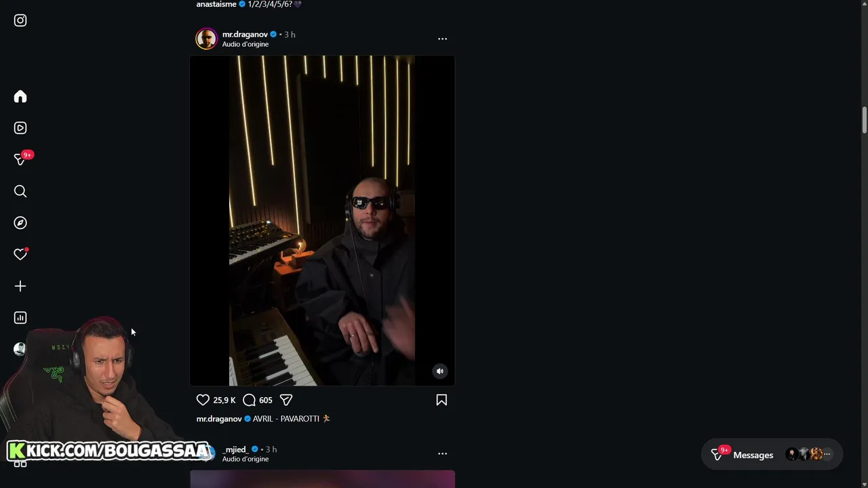Open more options for mr.draganov post
Image resolution: width=868 pixels, height=488 pixels.
(x=442, y=39)
